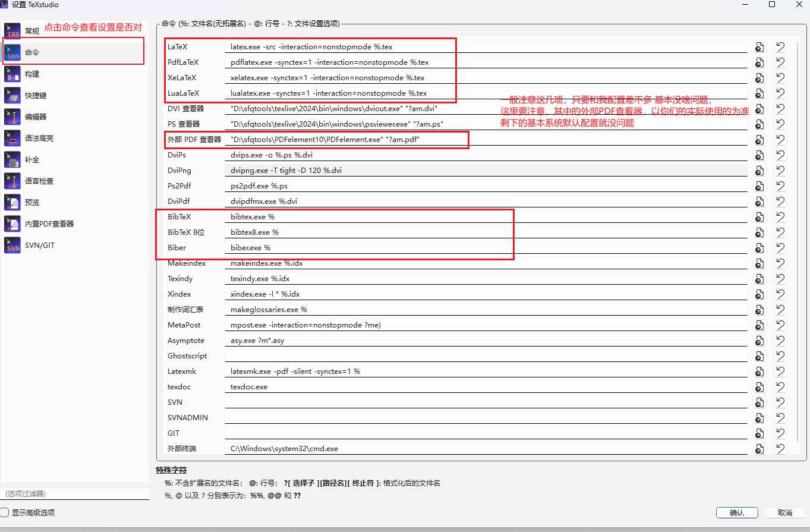Browse for the 外部终端 program
Viewport: 810px width, 532px height.
click(x=759, y=448)
